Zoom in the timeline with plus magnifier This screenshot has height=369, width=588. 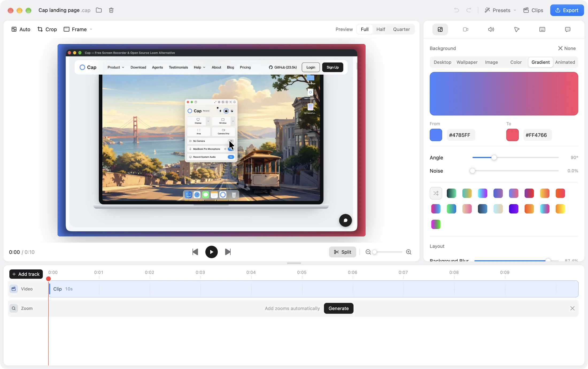click(409, 252)
